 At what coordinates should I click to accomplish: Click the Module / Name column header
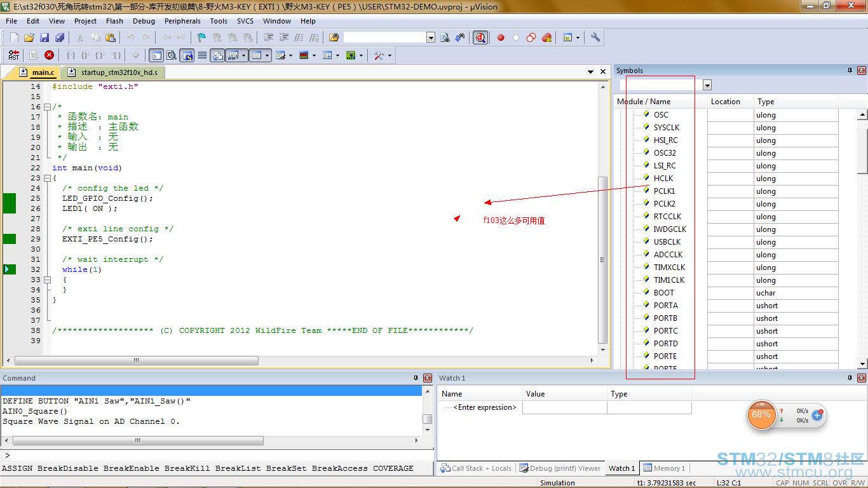pos(661,102)
